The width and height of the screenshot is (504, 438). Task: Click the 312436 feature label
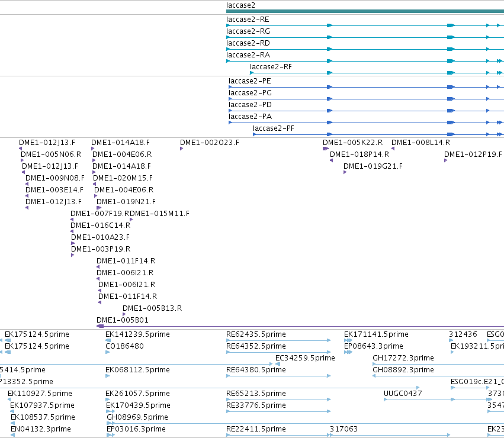pos(463,335)
